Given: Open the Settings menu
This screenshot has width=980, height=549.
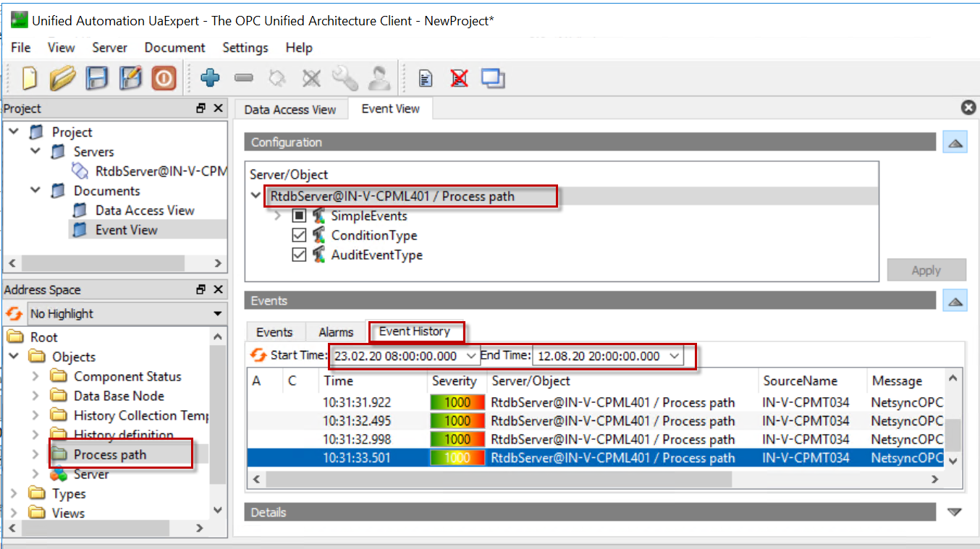Looking at the screenshot, I should (x=245, y=48).
